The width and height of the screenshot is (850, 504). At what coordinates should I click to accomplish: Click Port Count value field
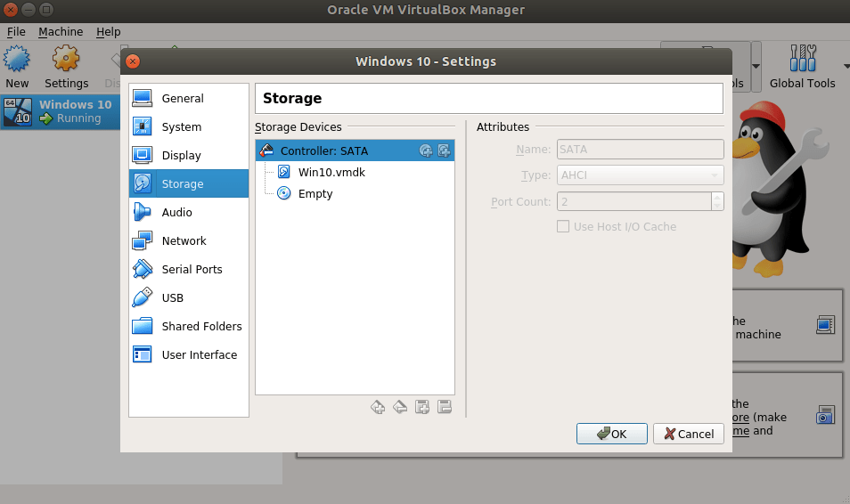(634, 201)
